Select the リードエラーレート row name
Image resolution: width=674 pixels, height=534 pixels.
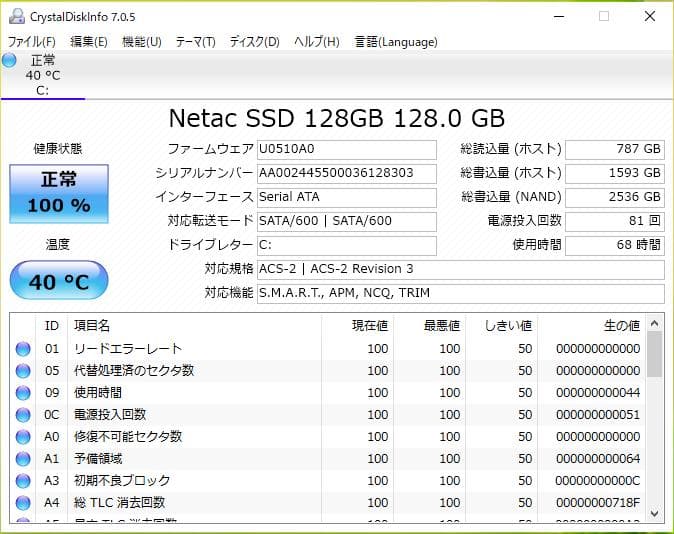[x=128, y=349]
